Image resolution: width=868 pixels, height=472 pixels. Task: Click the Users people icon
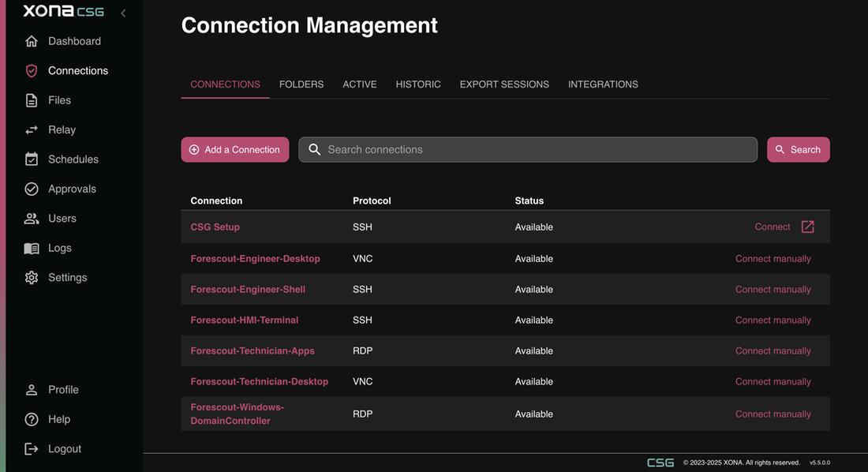pos(32,219)
